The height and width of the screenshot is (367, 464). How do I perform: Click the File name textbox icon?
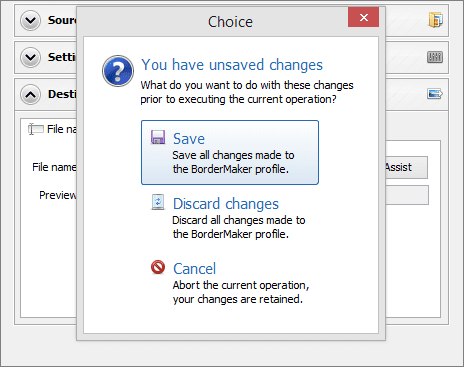click(x=36, y=129)
